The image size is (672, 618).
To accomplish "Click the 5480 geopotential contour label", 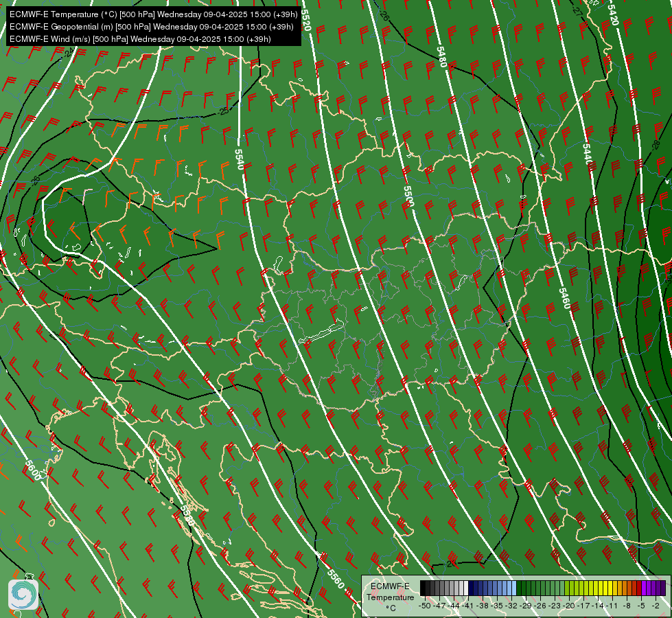I will (441, 56).
